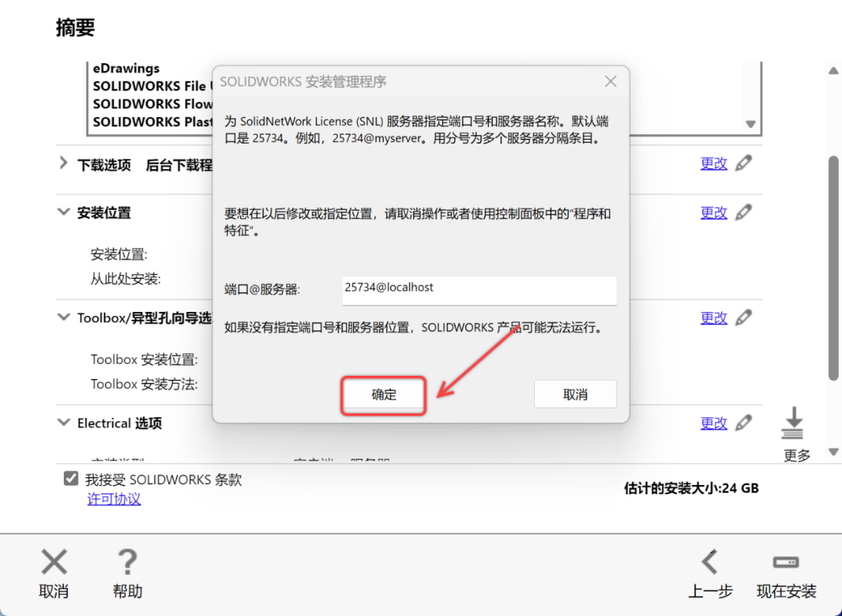This screenshot has width=842, height=616.
Task: Collapse the Toolbox/异型孔向导选项 section
Action: (63, 317)
